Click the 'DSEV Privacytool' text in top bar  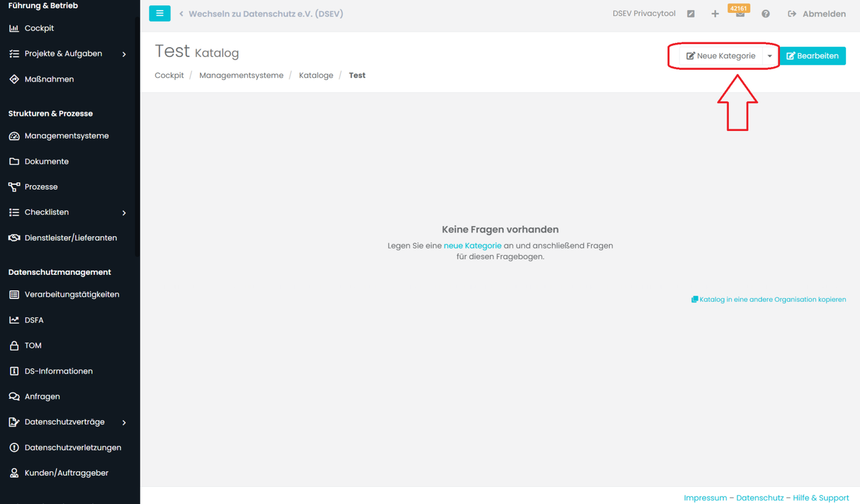tap(644, 14)
